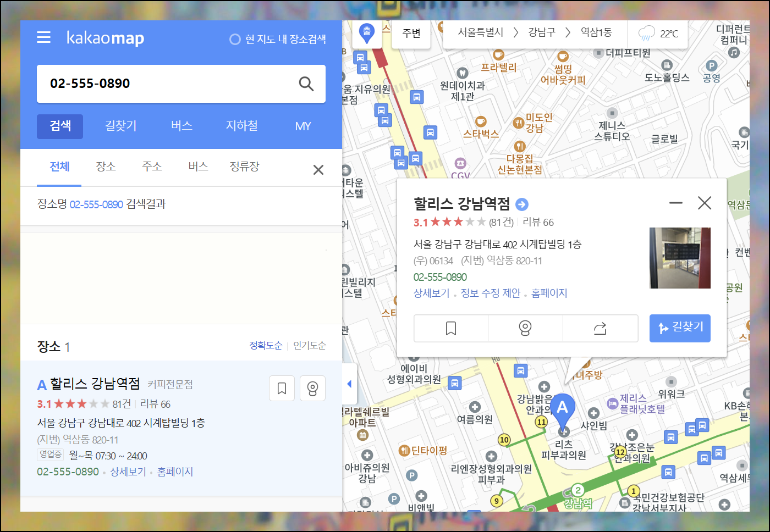Click subway exit 11 marker
The image size is (770, 532).
(x=542, y=422)
